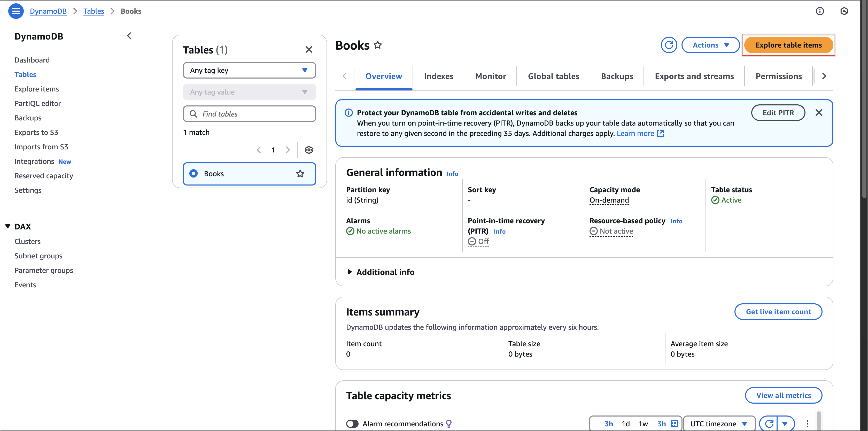Refresh the table capacity metrics
Image resolution: width=868 pixels, height=431 pixels.
769,424
